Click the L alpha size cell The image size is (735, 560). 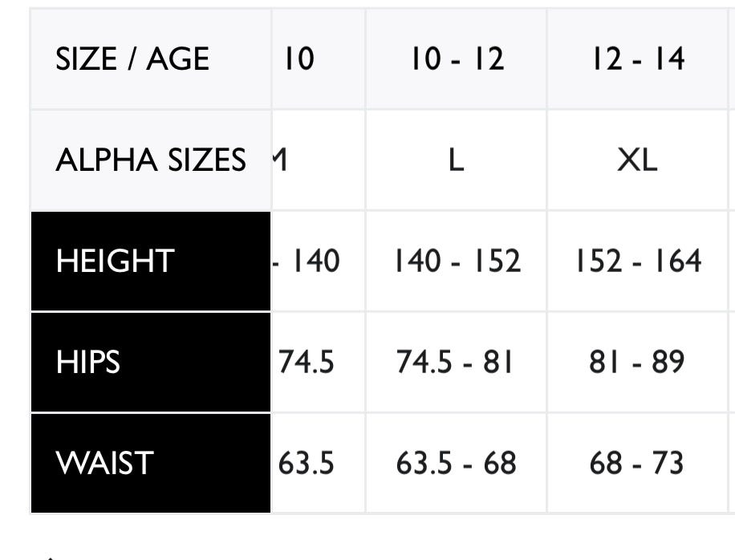[x=456, y=160]
